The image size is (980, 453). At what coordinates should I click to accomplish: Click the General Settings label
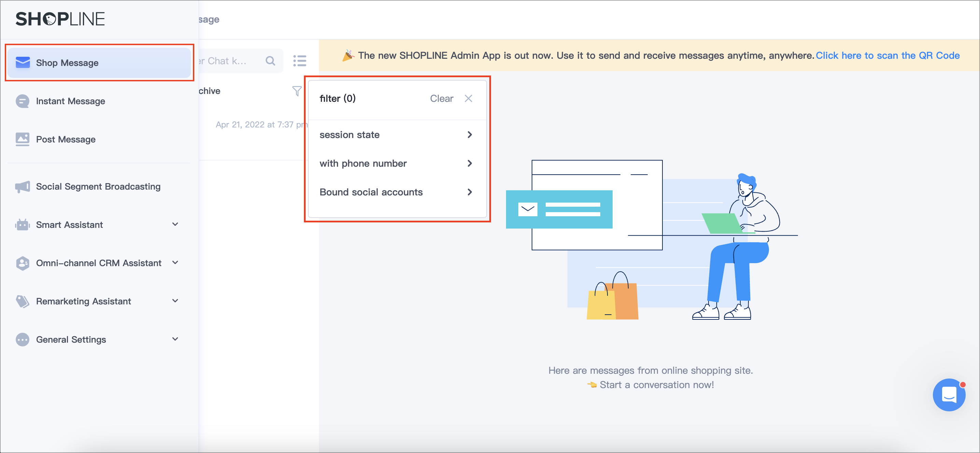(71, 339)
